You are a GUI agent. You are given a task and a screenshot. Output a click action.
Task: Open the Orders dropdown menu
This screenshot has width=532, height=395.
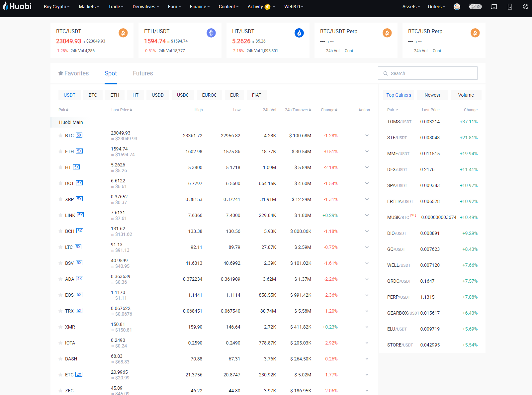coord(436,7)
